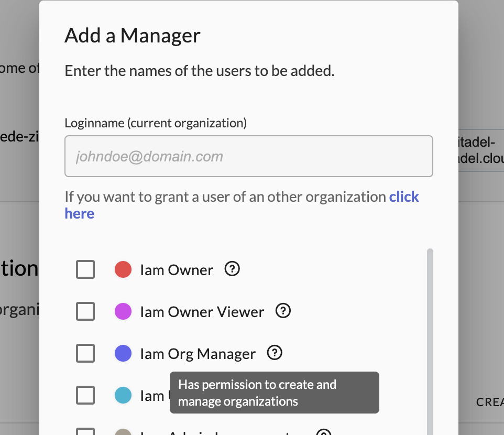Tick the checkbox beside the teal role
The image size is (504, 435).
[x=85, y=395]
